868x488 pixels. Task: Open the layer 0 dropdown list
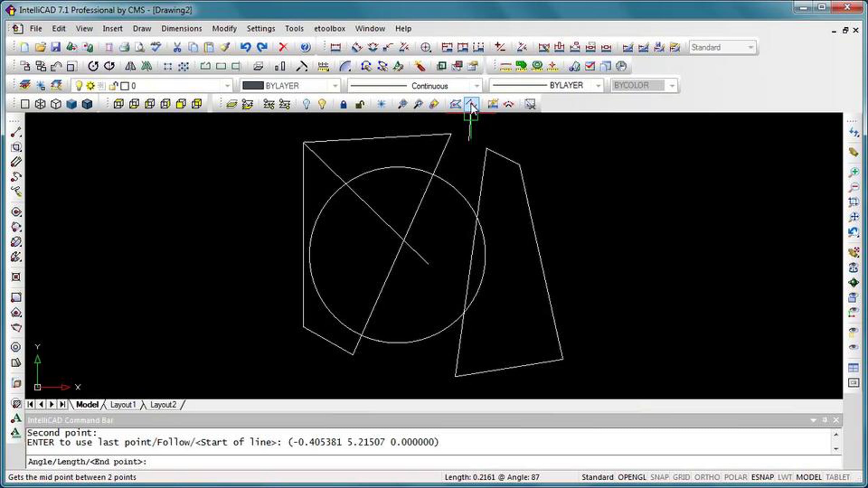[x=227, y=86]
